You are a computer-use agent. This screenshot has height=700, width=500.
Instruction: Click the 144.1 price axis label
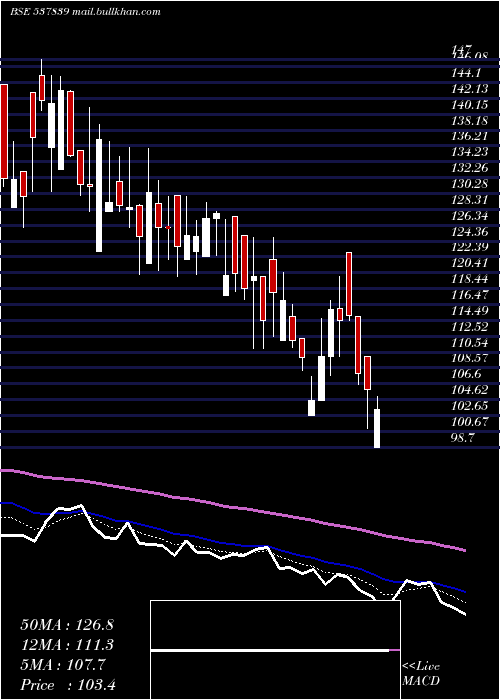click(x=465, y=73)
